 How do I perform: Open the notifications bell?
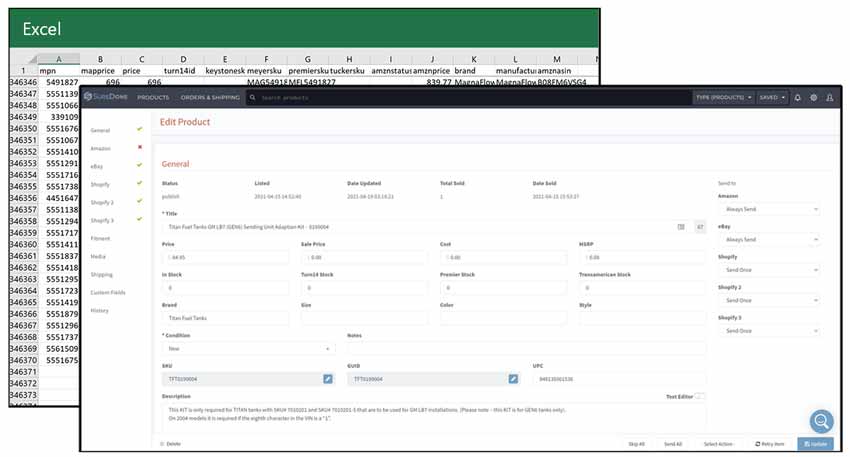(797, 98)
